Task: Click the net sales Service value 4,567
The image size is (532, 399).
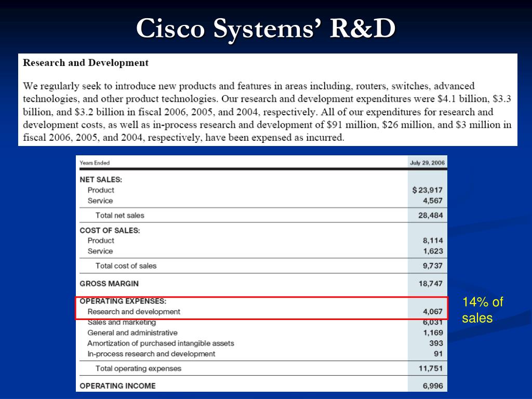Action: tap(433, 201)
